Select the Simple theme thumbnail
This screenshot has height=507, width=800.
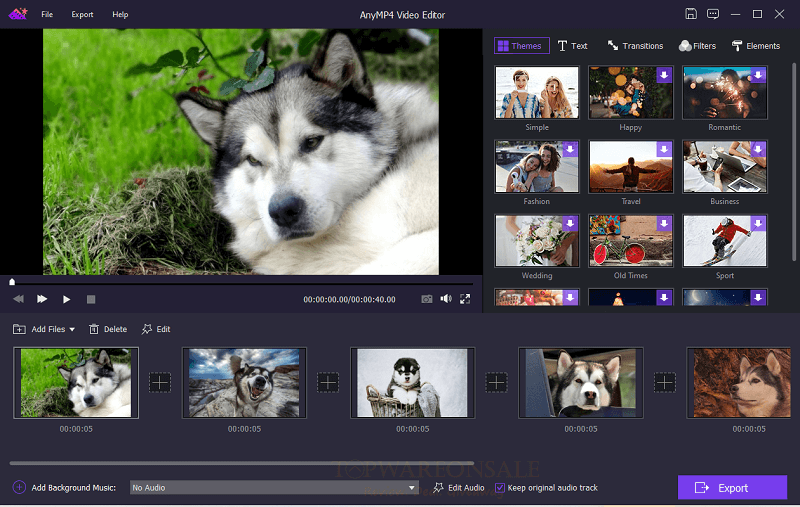[537, 92]
